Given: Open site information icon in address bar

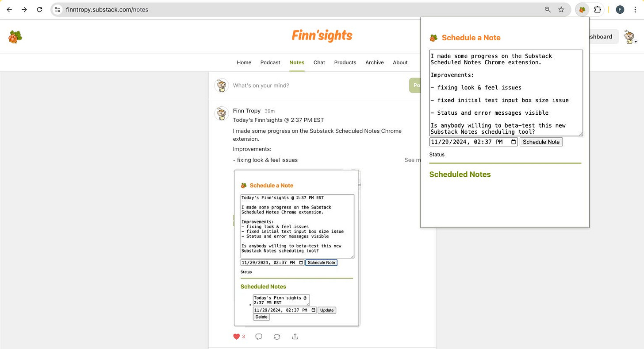Looking at the screenshot, I should point(57,9).
